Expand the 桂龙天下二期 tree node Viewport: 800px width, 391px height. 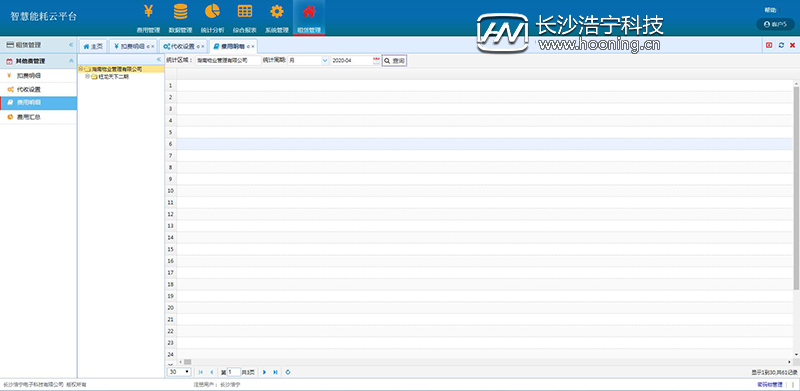(x=87, y=77)
